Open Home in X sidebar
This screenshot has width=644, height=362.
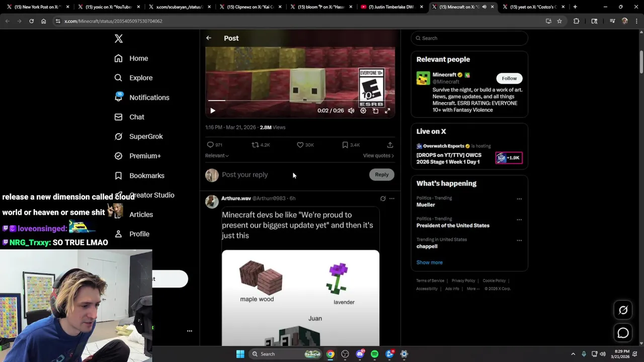point(131,58)
